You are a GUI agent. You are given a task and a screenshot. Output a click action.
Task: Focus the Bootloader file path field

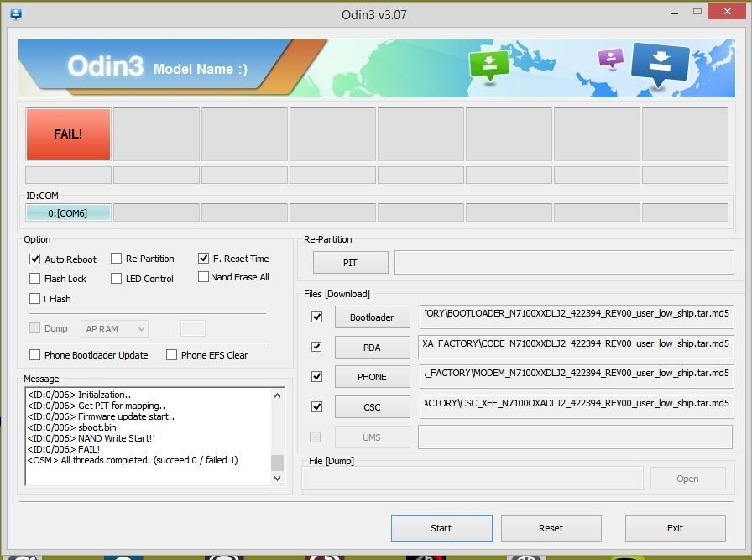[x=577, y=317]
